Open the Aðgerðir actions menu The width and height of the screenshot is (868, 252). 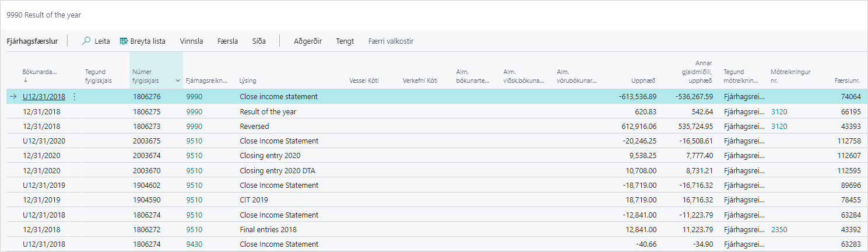pyautogui.click(x=308, y=41)
